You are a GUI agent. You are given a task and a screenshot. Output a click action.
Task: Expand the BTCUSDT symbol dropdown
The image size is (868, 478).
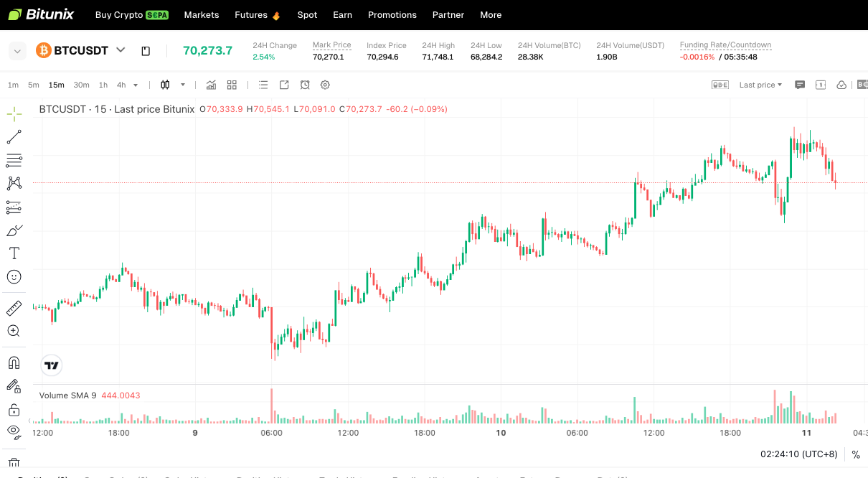point(121,50)
